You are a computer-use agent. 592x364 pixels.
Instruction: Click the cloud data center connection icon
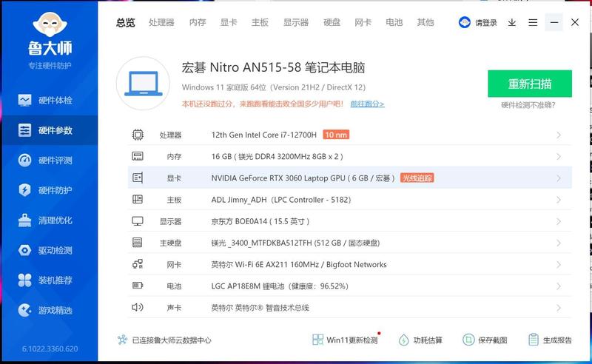click(x=122, y=340)
